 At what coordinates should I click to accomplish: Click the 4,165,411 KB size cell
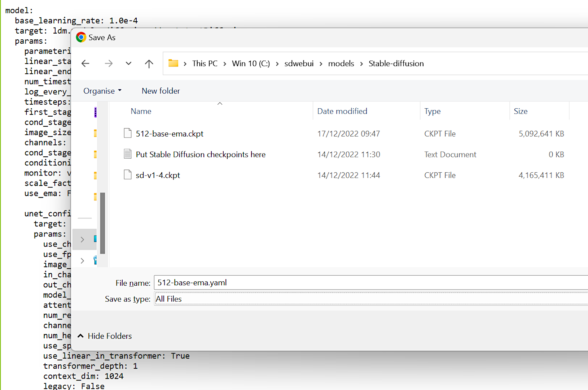click(541, 175)
